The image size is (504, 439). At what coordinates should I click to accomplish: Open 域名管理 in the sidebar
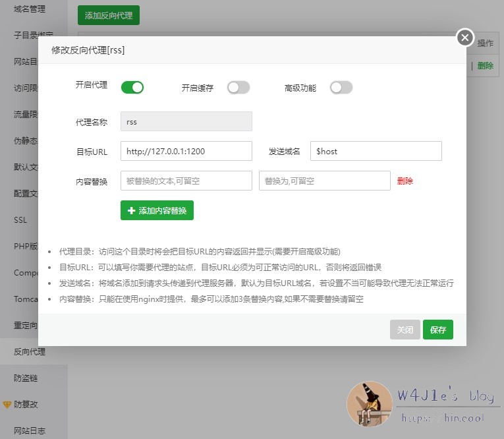[30, 9]
